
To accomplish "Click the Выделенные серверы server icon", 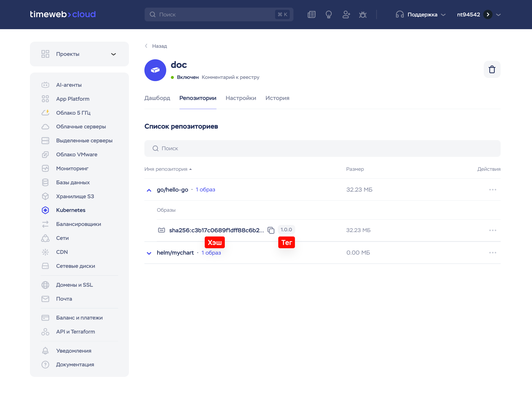I will coord(45,141).
